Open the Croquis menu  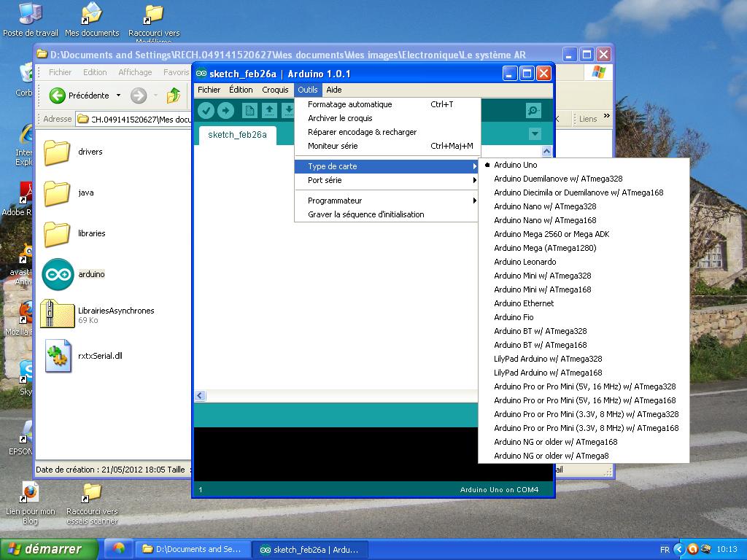click(275, 90)
